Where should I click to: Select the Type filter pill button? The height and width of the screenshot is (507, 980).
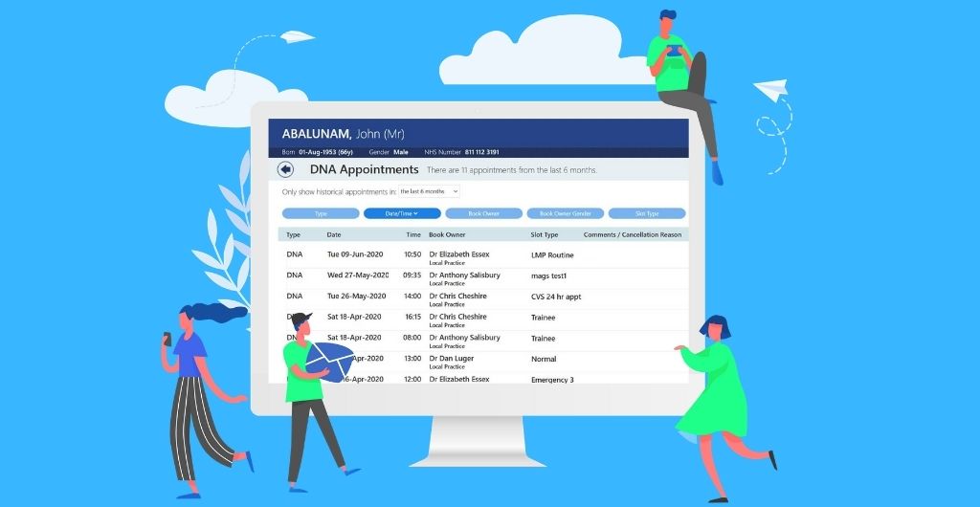(x=321, y=213)
